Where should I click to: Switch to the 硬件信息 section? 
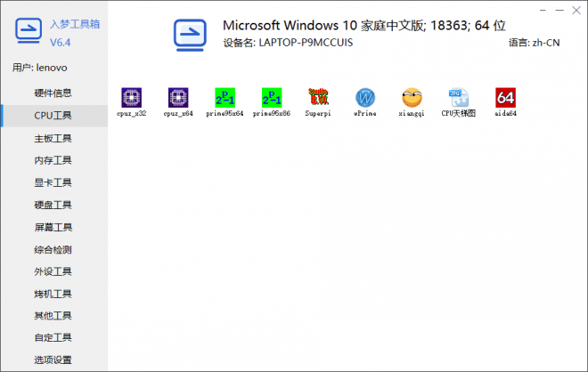54,93
